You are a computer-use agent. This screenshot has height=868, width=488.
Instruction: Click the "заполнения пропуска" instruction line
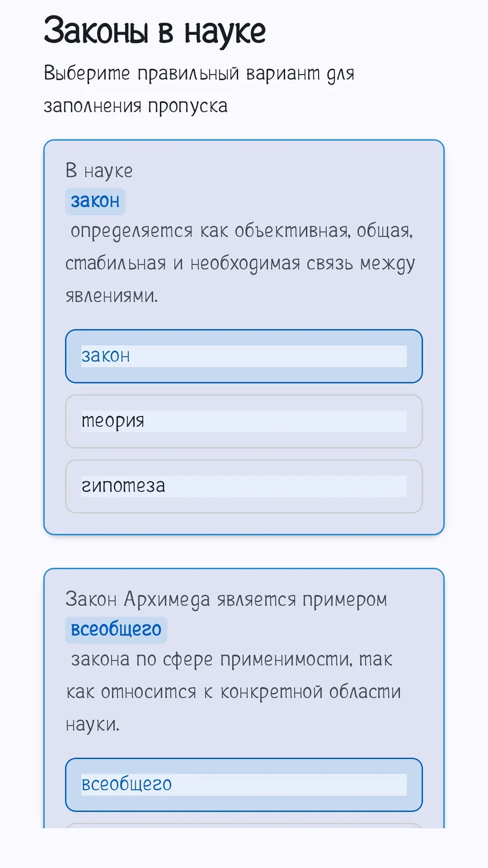coord(136,106)
